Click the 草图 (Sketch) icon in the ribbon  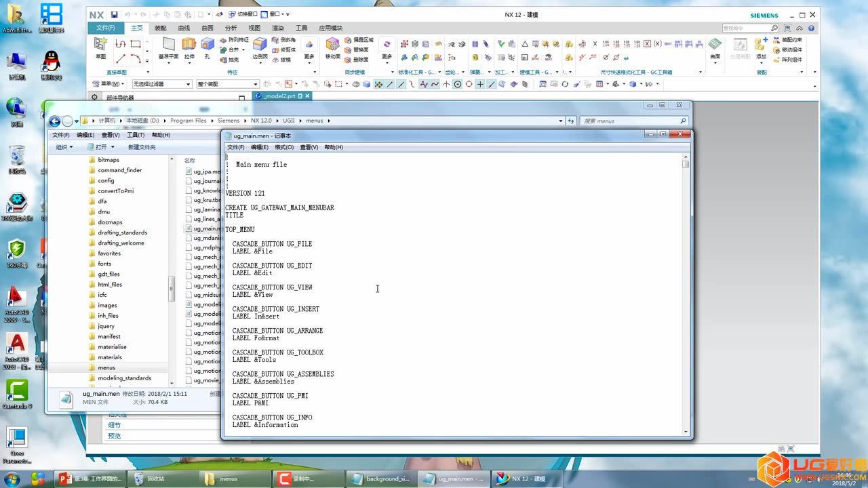(100, 46)
